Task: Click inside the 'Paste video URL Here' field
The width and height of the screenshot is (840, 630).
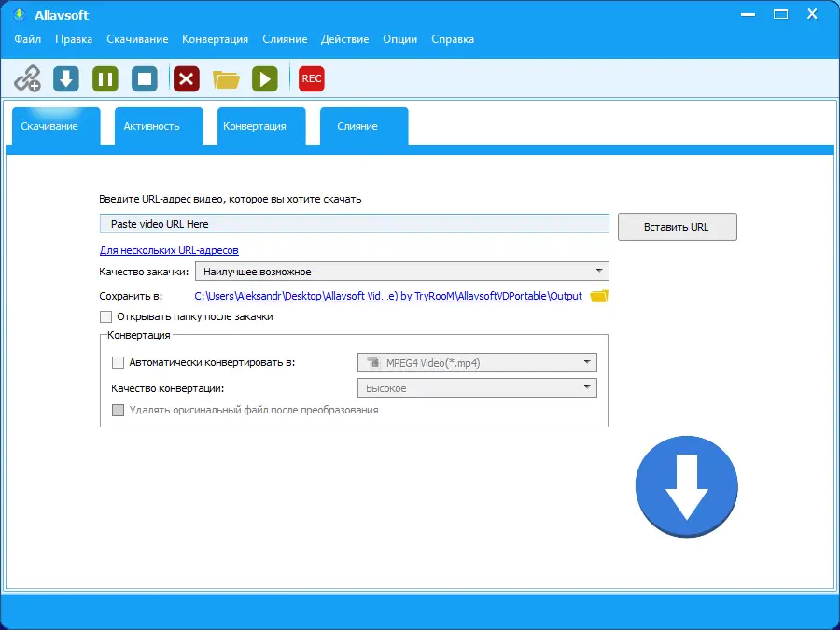Action: [355, 224]
